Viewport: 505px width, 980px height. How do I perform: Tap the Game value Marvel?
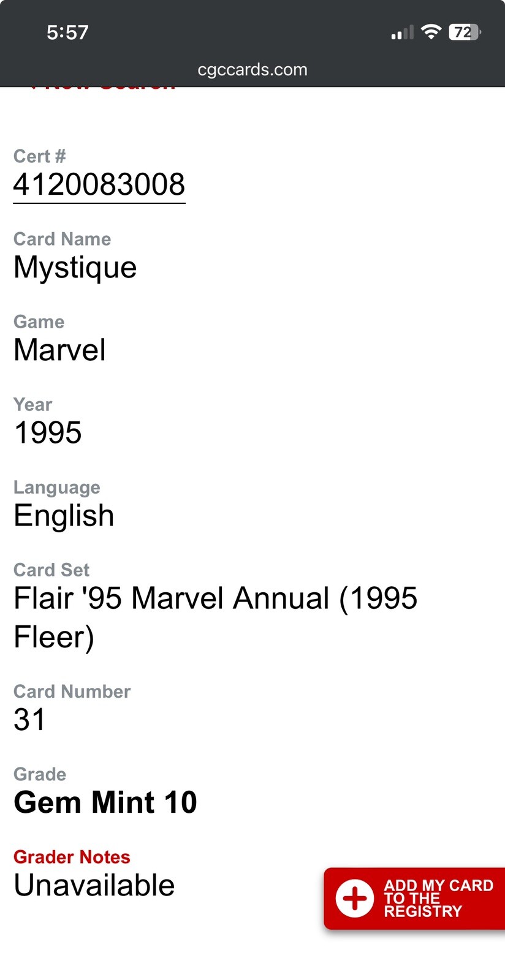click(60, 350)
